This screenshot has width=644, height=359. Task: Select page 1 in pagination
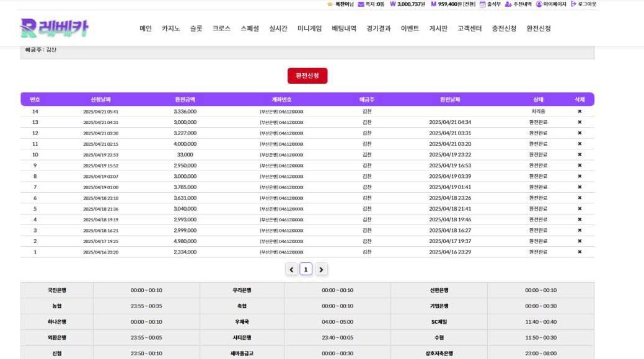306,269
